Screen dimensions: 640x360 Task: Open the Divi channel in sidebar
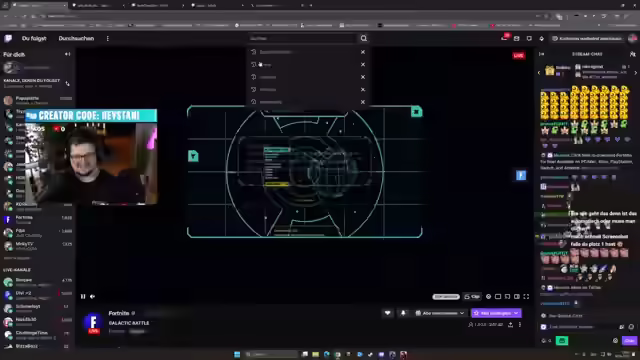click(x=38, y=295)
